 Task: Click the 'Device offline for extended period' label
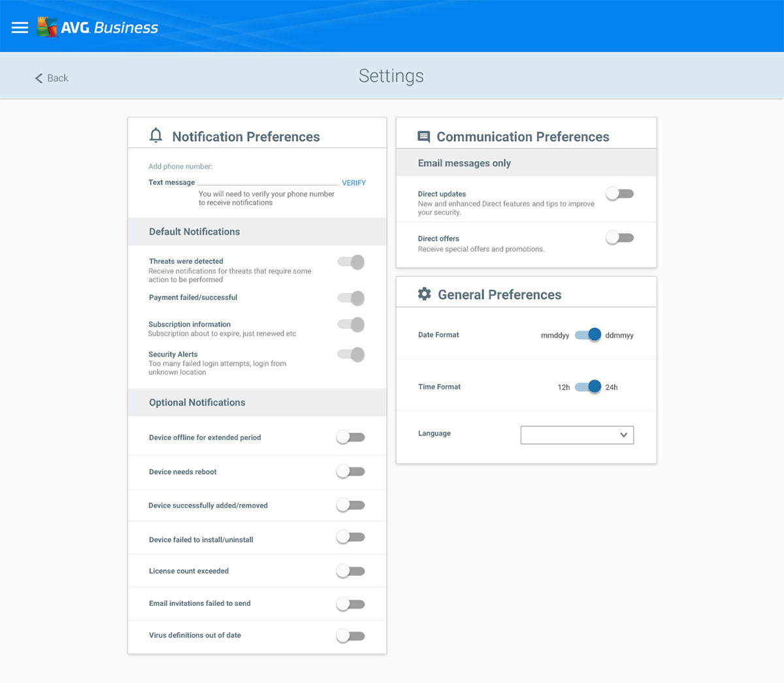click(x=205, y=438)
